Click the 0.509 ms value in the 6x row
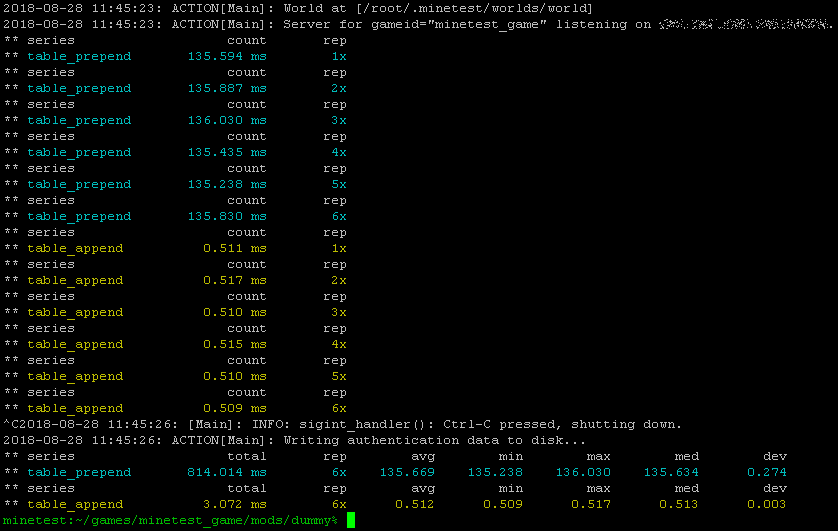 pos(234,408)
